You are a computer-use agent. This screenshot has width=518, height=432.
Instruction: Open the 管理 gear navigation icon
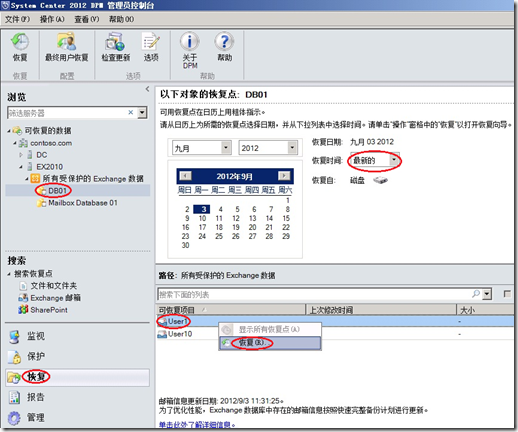pyautogui.click(x=14, y=418)
